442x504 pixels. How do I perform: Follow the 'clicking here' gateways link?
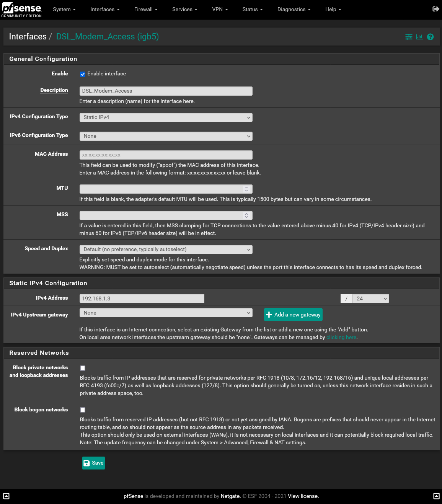pos(341,337)
